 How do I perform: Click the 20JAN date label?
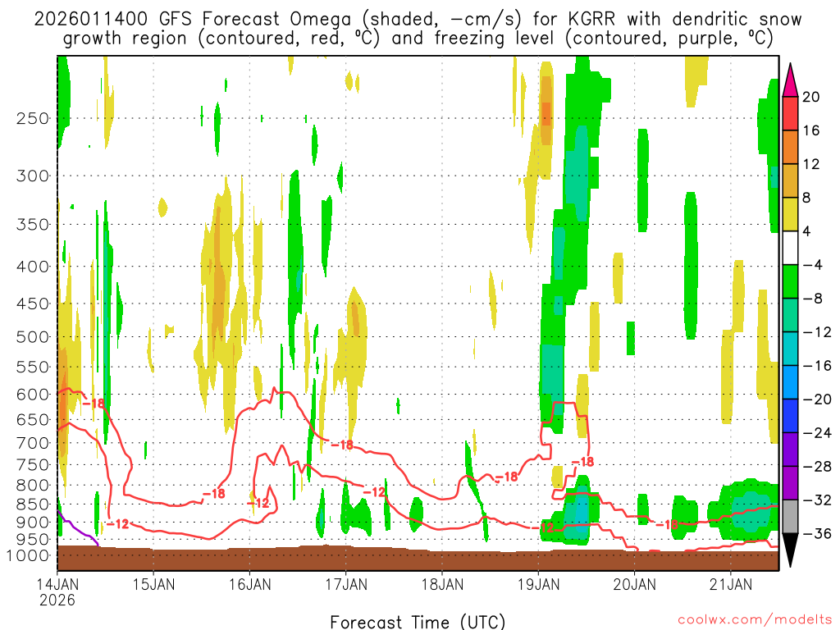point(635,584)
